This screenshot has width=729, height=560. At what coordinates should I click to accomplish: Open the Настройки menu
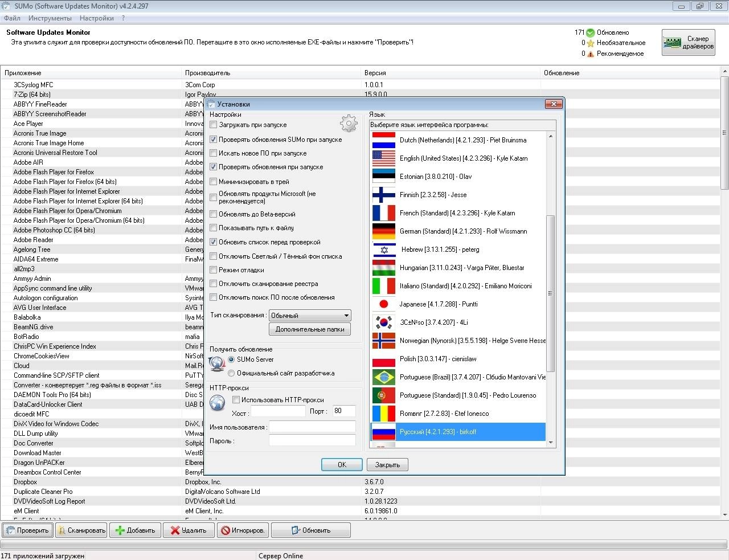(96, 18)
